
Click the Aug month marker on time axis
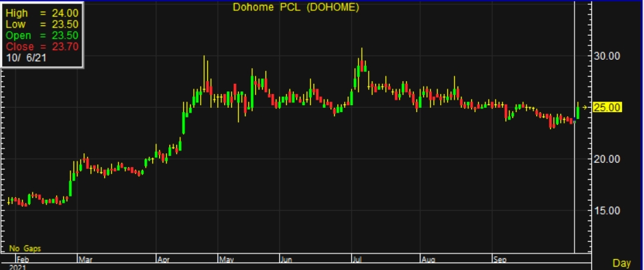428,259
